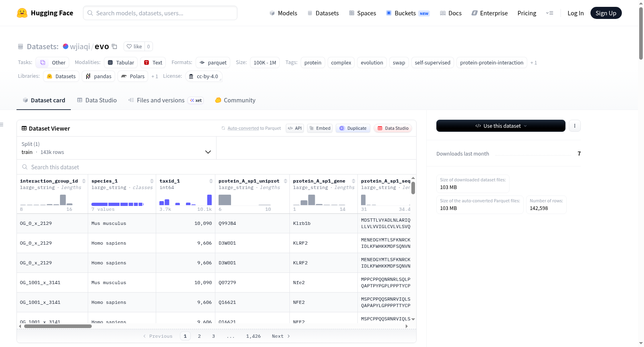644x347 pixels.
Task: Expand the Split train dropdown
Action: [116, 148]
